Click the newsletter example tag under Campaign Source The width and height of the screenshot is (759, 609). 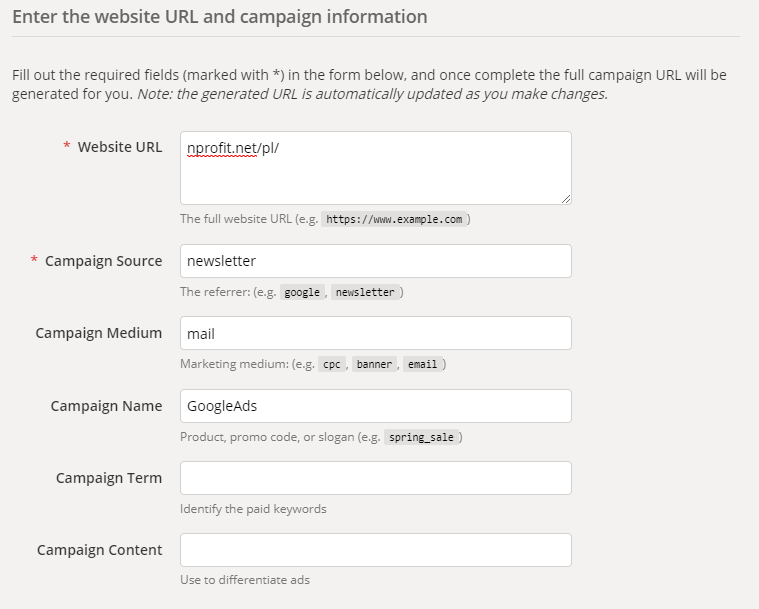coord(365,292)
